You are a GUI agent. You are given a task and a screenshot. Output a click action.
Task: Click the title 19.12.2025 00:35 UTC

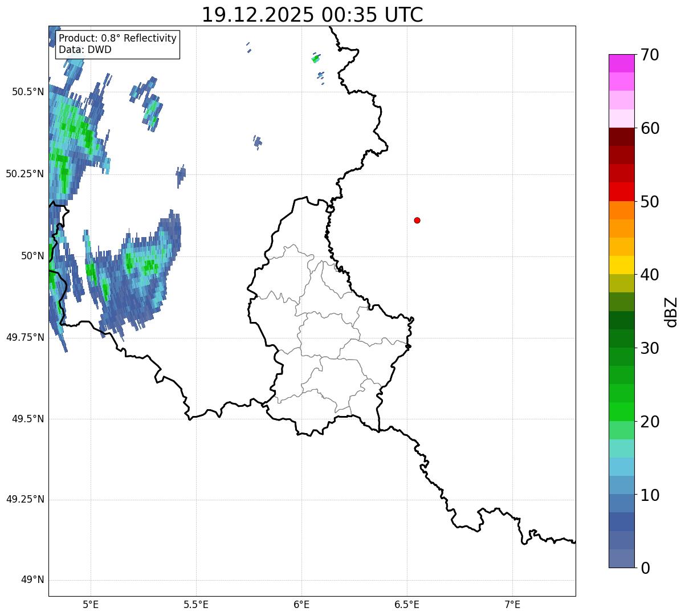coord(312,15)
